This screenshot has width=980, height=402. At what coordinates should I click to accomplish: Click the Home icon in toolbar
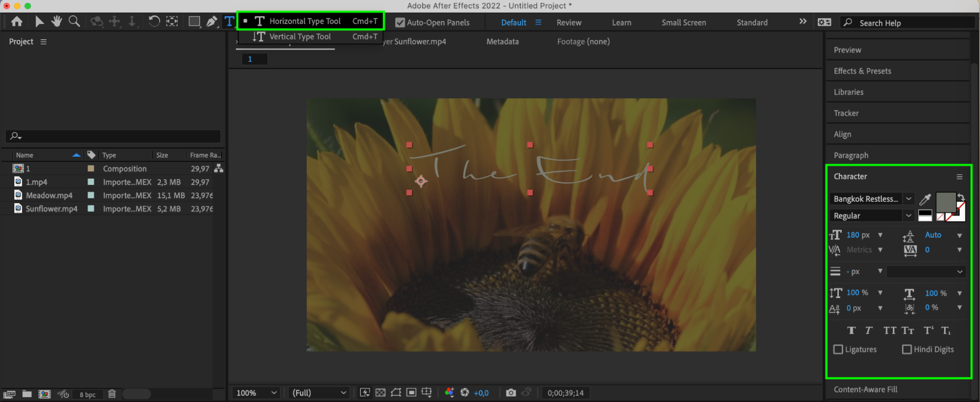click(x=17, y=22)
